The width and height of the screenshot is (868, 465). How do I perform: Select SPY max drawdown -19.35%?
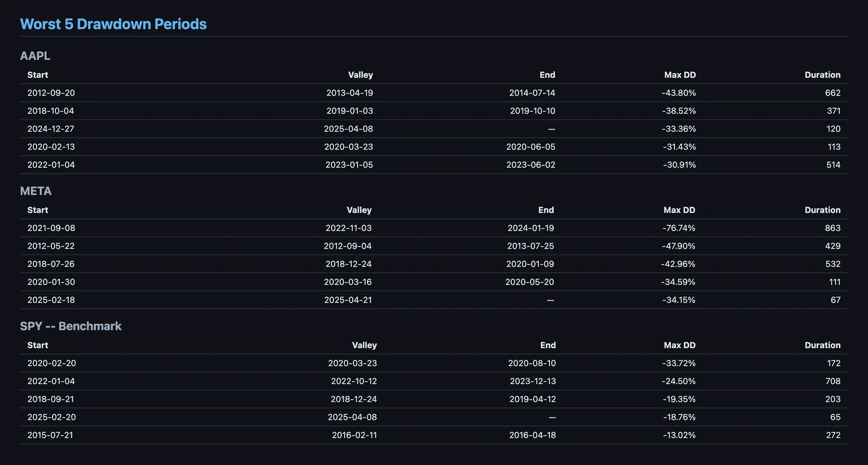(x=679, y=399)
